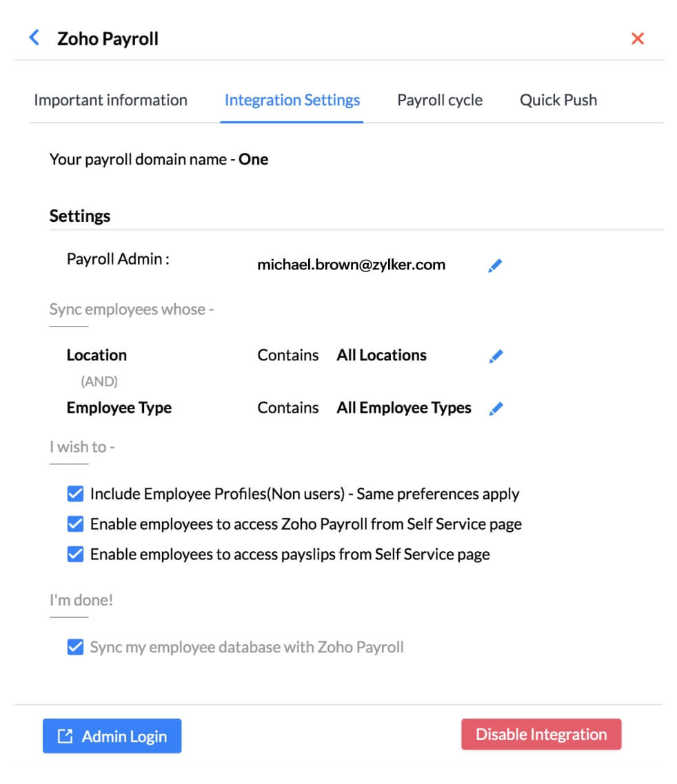The height and width of the screenshot is (784, 677).
Task: Close the Zoho Payroll panel
Action: pyautogui.click(x=638, y=39)
